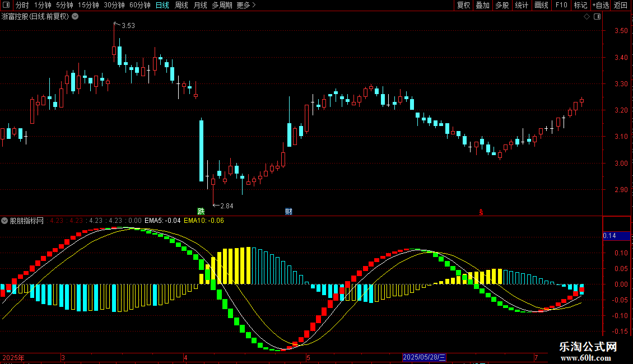Click the EMA10: -0.06 indicator value
This screenshot has height=364, width=633.
pos(203,221)
